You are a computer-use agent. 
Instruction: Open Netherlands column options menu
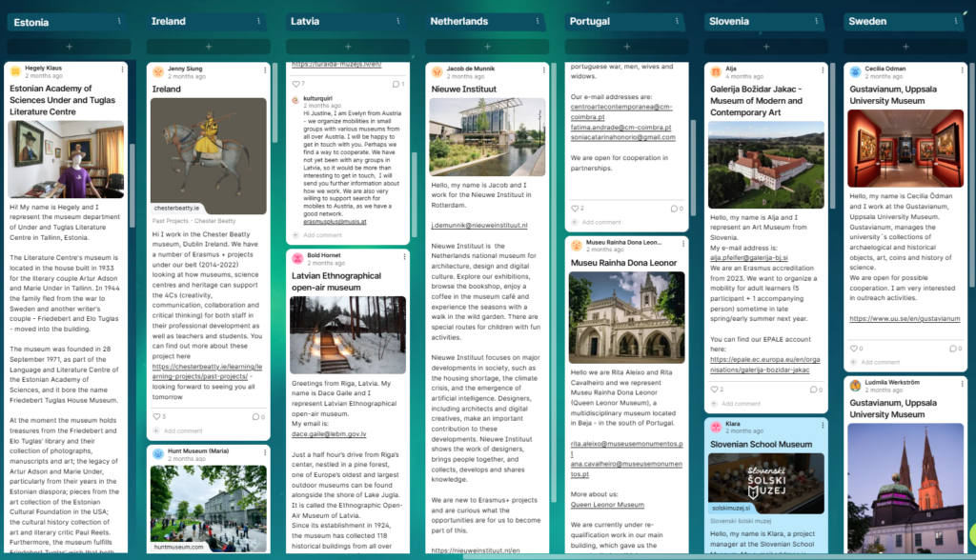tap(538, 21)
